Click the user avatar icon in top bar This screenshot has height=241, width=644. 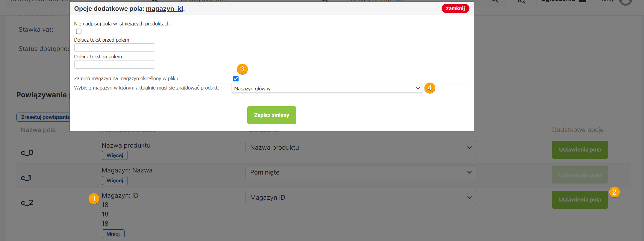[x=625, y=2]
